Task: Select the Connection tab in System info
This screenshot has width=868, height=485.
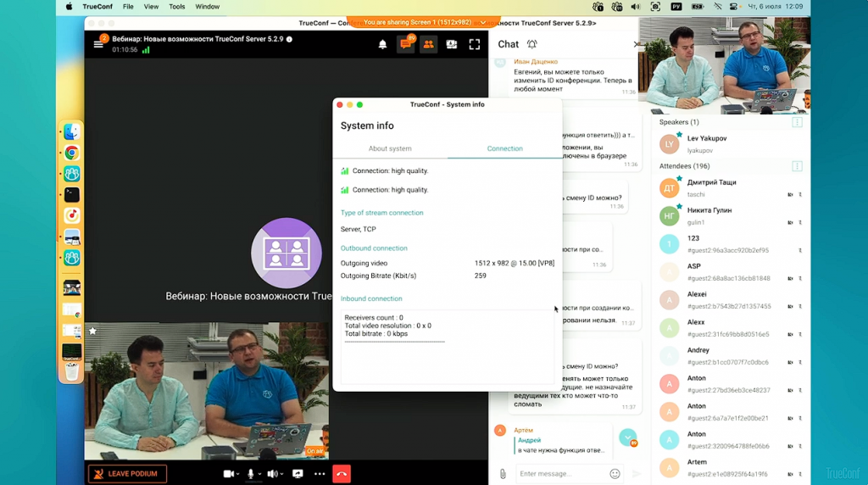Action: [505, 148]
